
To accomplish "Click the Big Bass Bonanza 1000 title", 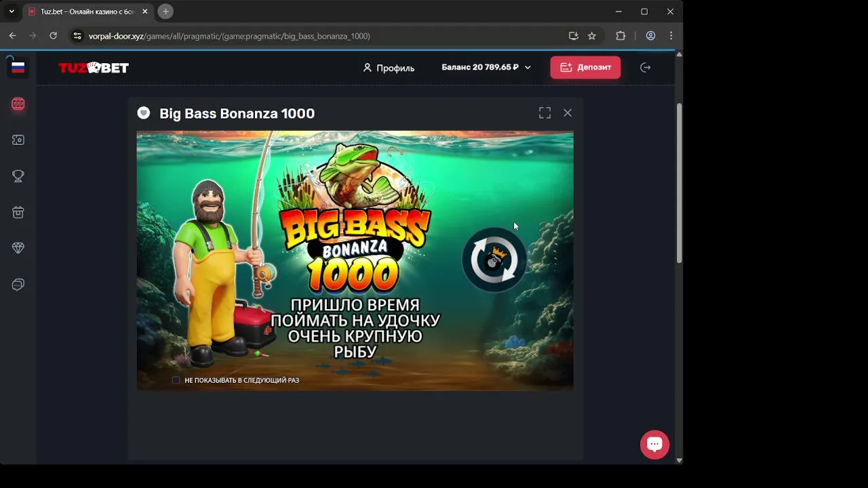I will (x=237, y=114).
